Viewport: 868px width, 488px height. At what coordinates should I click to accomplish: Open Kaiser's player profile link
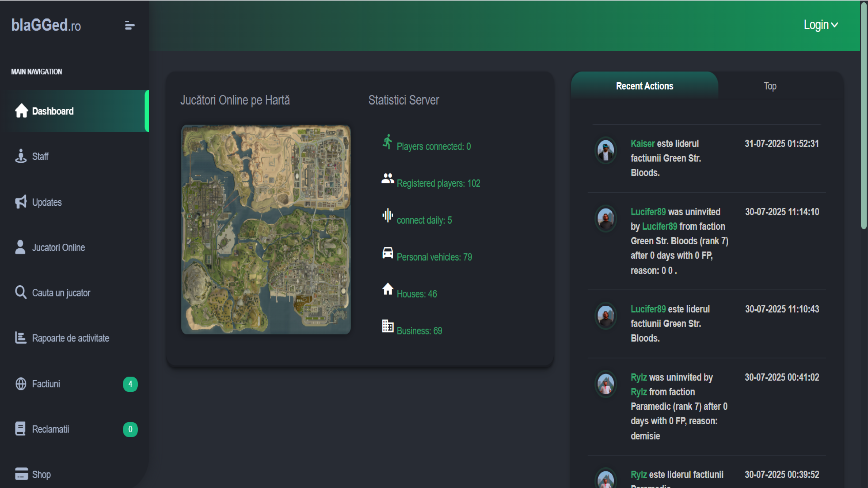(x=642, y=144)
